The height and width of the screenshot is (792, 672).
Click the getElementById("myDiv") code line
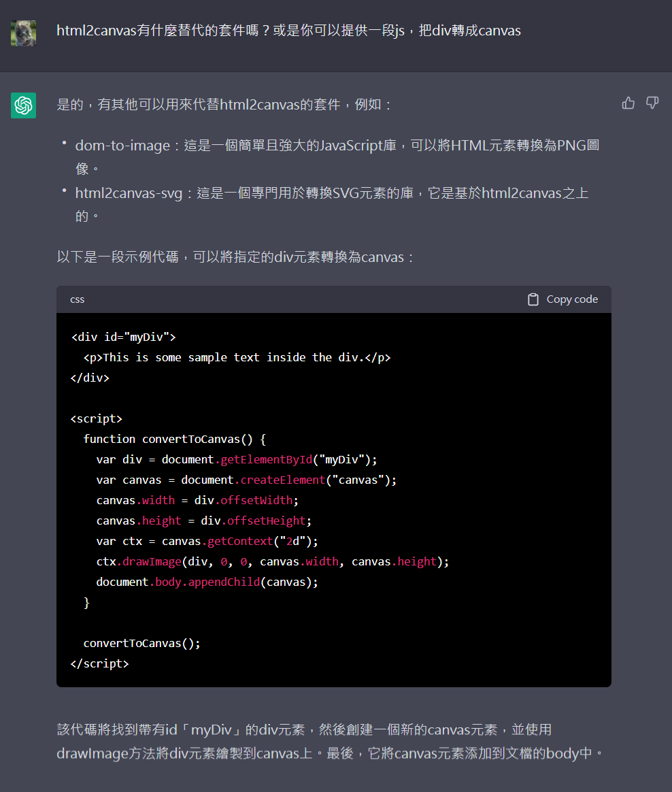pyautogui.click(x=237, y=460)
